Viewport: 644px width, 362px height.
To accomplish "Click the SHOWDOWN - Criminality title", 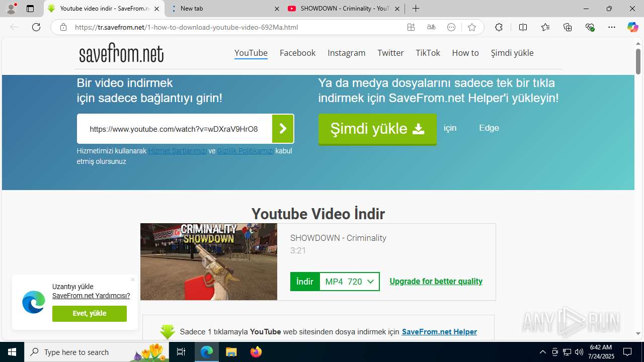I will [x=338, y=238].
